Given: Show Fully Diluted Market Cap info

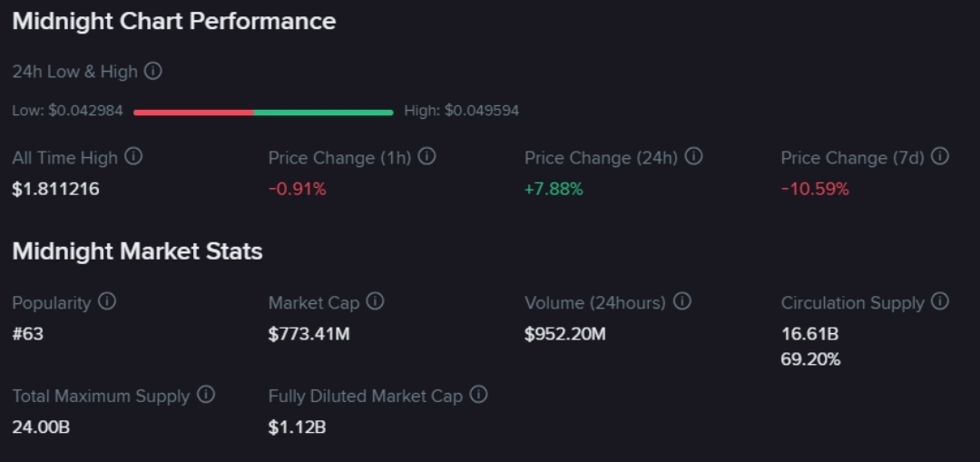Looking at the screenshot, I should coord(478,395).
